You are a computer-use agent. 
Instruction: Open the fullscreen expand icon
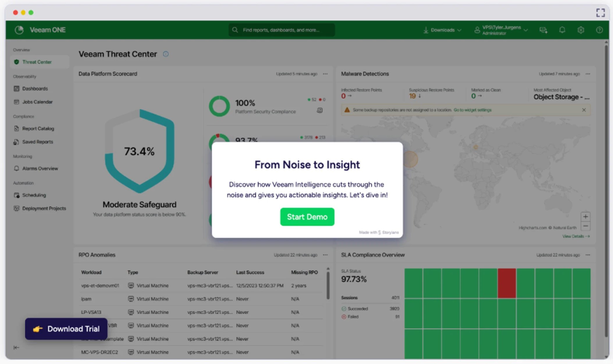600,13
